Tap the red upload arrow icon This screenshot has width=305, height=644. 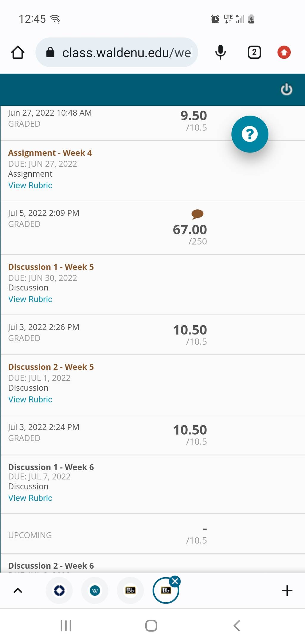tap(284, 52)
